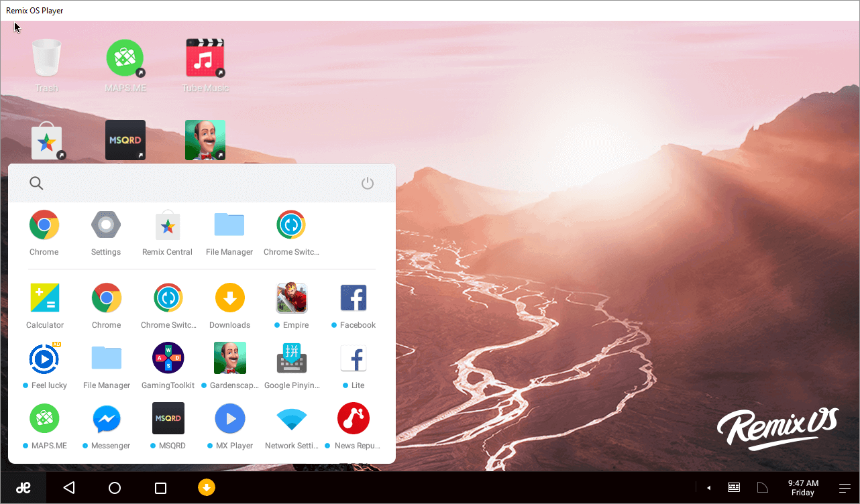Expand the hidden system tray arrow
Viewport: 860px width, 504px height.
(x=709, y=488)
